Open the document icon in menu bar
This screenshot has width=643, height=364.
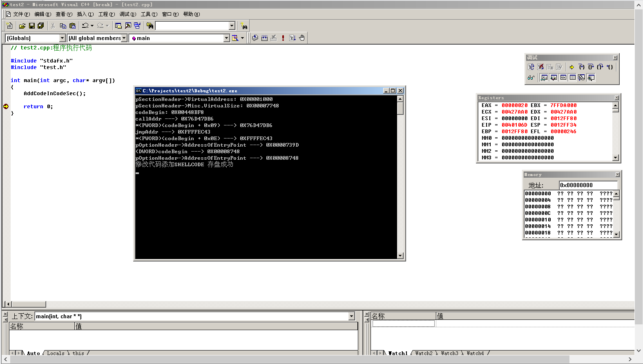[x=8, y=14]
